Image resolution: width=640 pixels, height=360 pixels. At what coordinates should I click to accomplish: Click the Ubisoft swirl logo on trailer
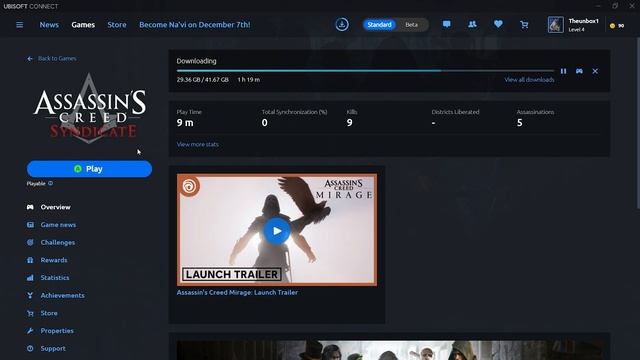coord(188,186)
